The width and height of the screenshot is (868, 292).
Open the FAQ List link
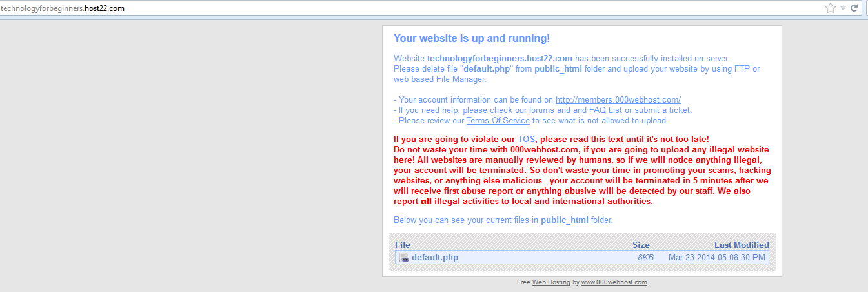point(605,110)
